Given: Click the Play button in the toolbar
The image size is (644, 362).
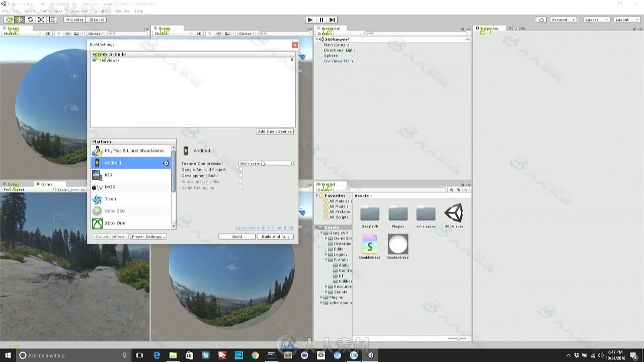Looking at the screenshot, I should click(x=310, y=20).
